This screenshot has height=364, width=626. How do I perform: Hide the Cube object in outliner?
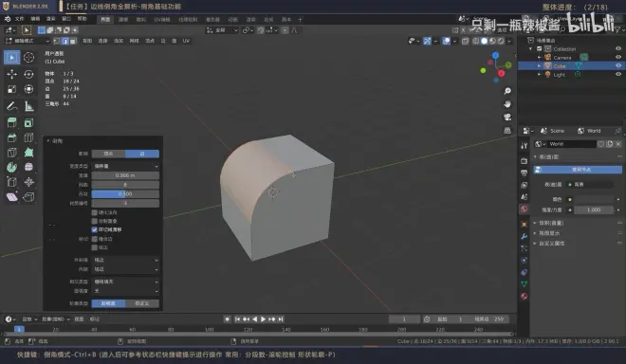pyautogui.click(x=618, y=65)
